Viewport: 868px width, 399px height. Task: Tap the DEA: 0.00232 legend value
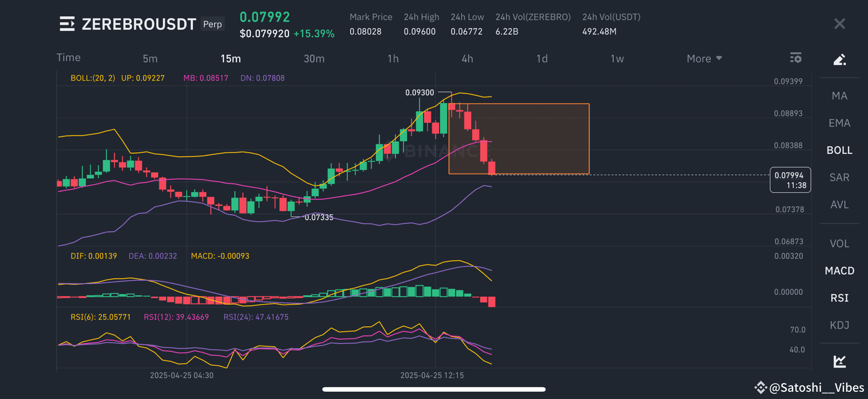coord(153,256)
